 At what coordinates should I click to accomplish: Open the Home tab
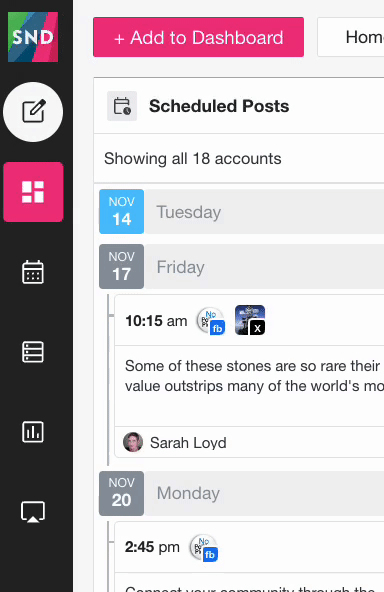[x=351, y=37]
